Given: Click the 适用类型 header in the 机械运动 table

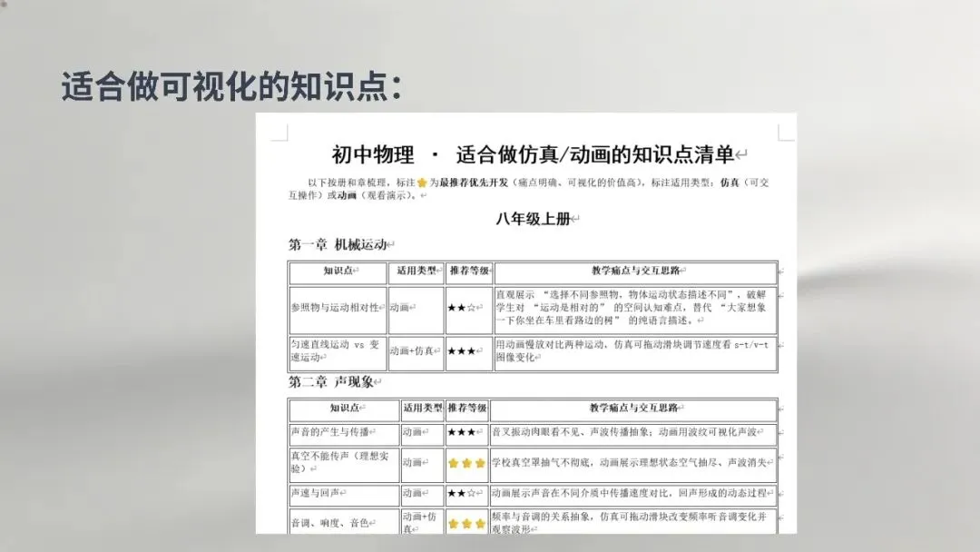Looking at the screenshot, I should click(416, 271).
